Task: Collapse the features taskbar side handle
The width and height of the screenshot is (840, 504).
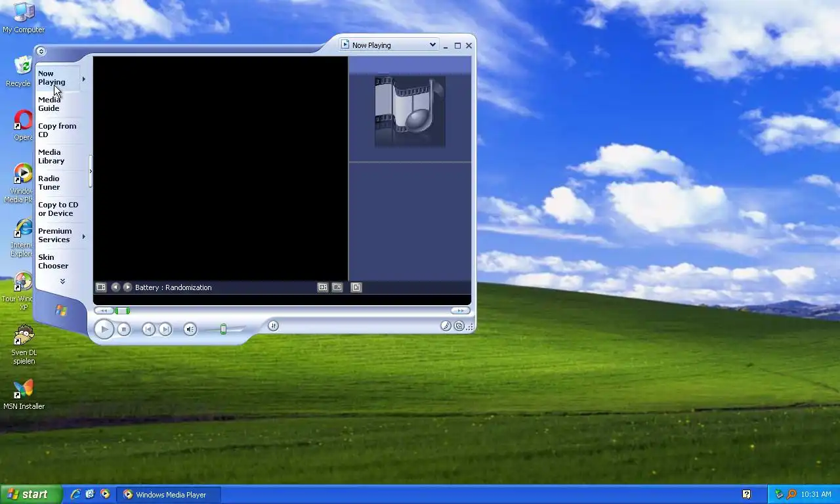Action: tap(90, 171)
